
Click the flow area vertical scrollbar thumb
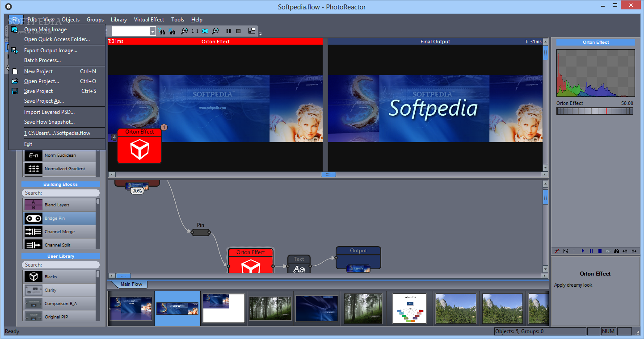[x=545, y=197]
